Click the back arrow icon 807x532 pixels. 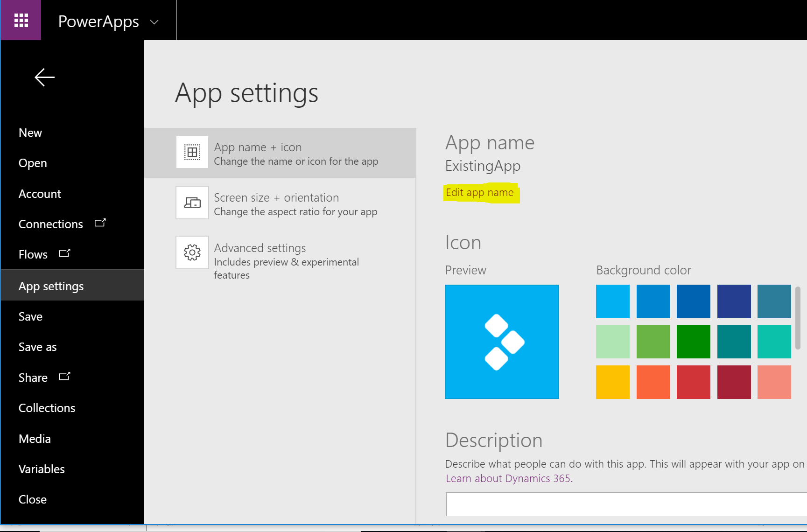pos(45,77)
